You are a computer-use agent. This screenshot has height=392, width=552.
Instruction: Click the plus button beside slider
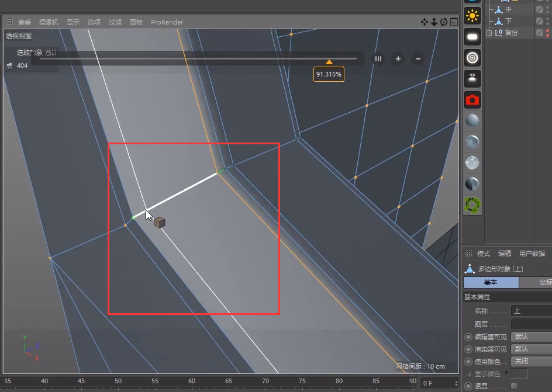(x=398, y=59)
